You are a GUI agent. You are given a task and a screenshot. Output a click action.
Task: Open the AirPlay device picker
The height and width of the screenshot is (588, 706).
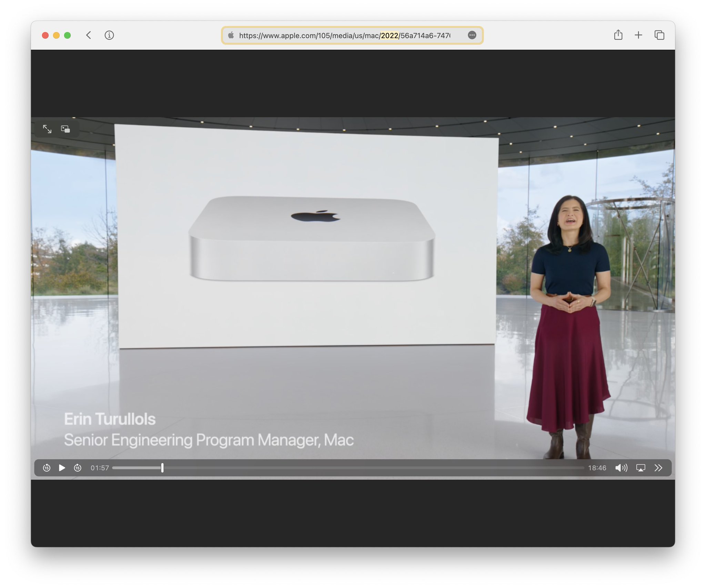641,468
